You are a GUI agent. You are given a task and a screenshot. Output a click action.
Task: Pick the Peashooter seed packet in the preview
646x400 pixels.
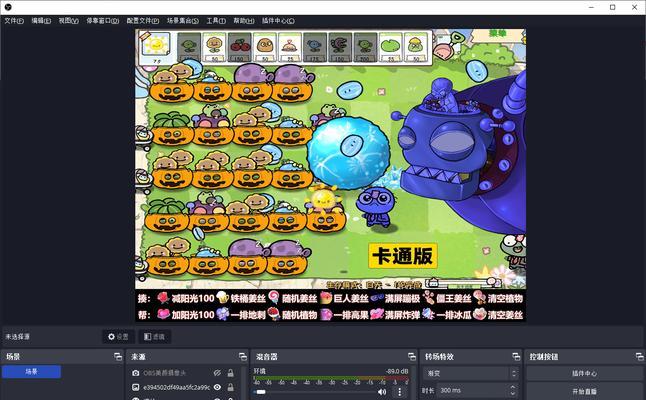pyautogui.click(x=189, y=47)
